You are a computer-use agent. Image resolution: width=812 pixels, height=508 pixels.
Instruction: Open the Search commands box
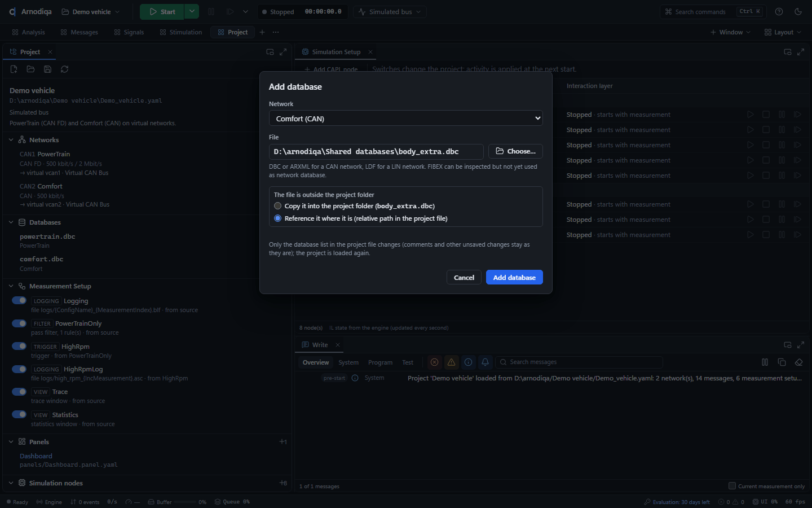(713, 12)
